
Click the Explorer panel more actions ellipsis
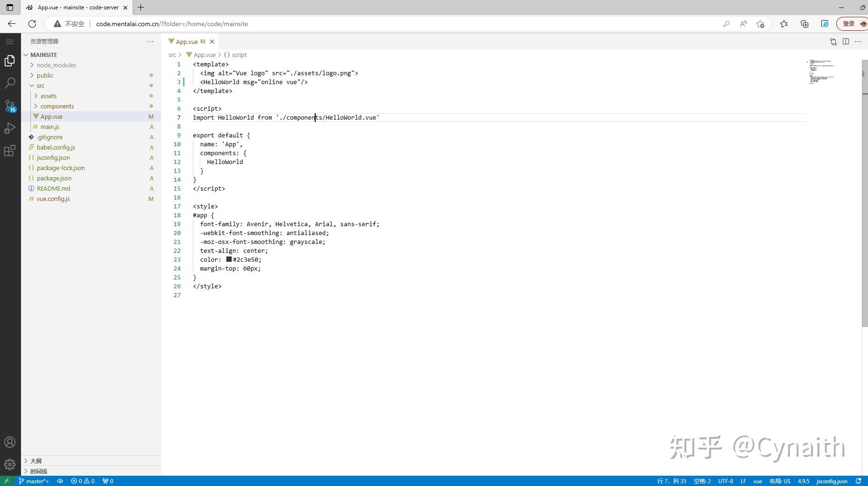tap(150, 42)
